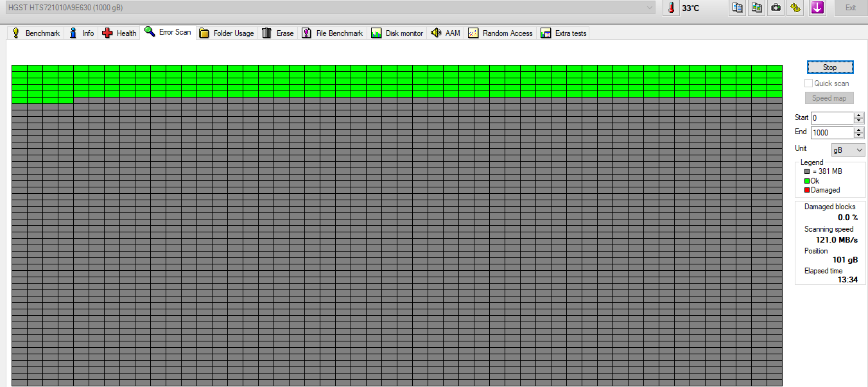Click the 101 gB position value
Screen dimensions: 868x387
[x=845, y=260]
